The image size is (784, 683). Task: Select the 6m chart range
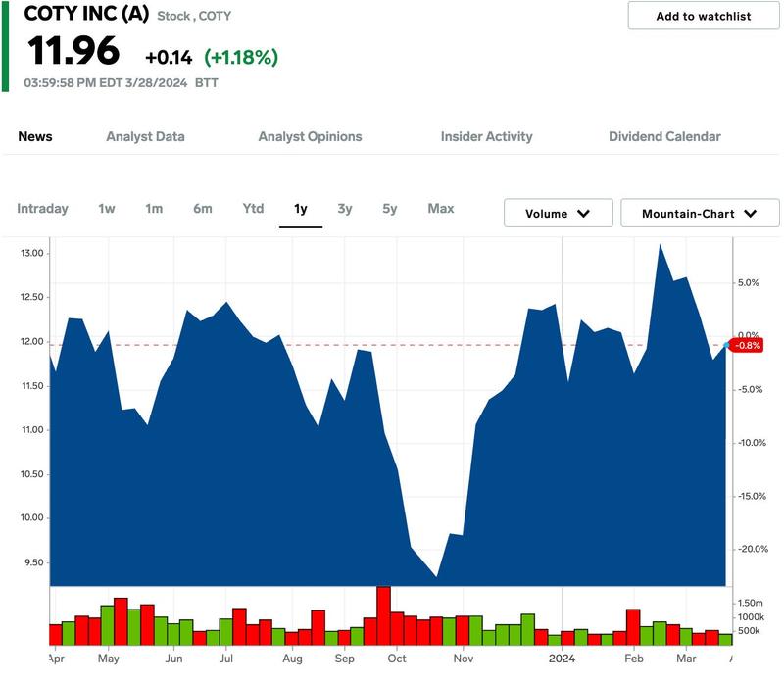pyautogui.click(x=203, y=209)
